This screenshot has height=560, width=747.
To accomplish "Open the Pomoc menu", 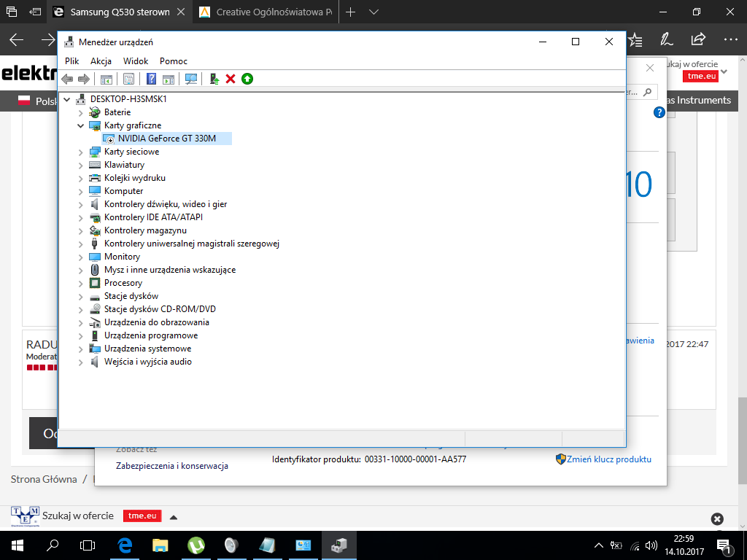I will point(174,61).
